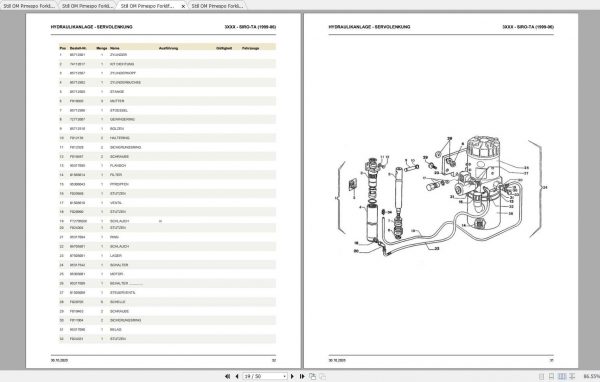Go to the next page
The image size is (600, 382).
point(292,376)
